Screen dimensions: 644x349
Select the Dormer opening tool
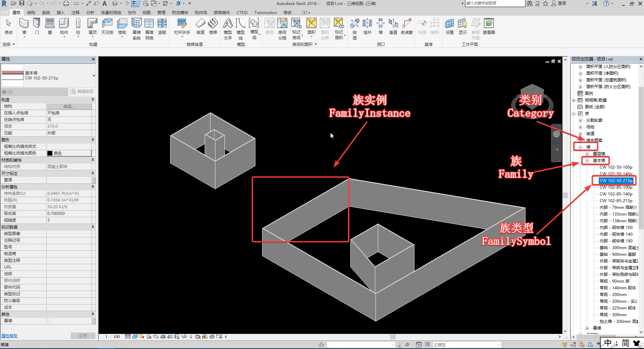coord(406,27)
